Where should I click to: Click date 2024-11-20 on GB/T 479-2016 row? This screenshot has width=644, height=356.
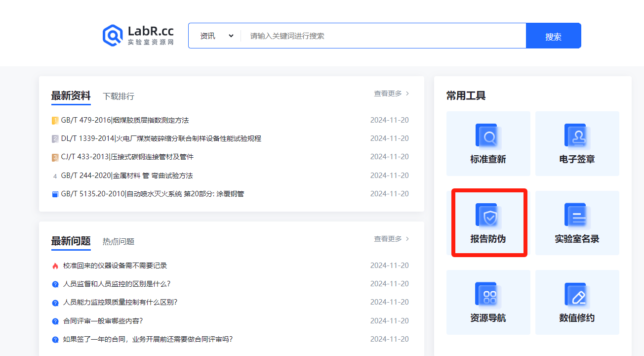390,120
